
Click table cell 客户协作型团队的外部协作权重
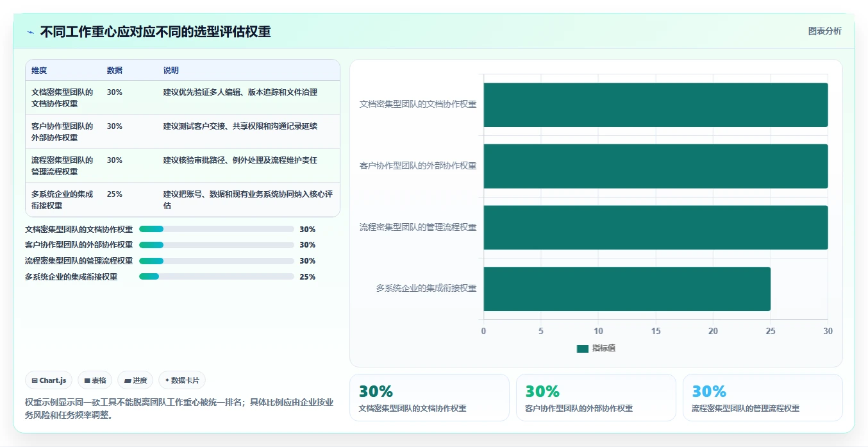pos(62,131)
